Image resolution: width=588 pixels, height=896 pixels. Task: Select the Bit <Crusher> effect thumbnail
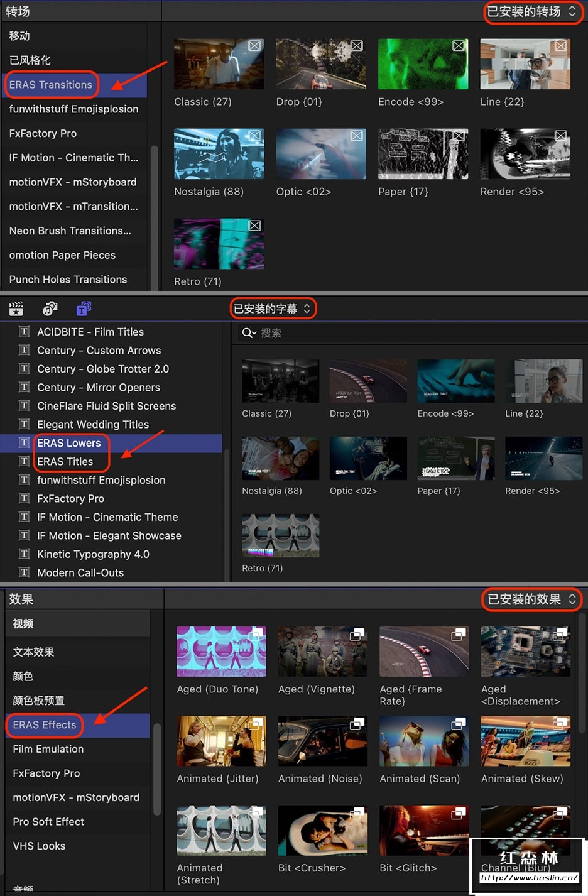coord(323,831)
